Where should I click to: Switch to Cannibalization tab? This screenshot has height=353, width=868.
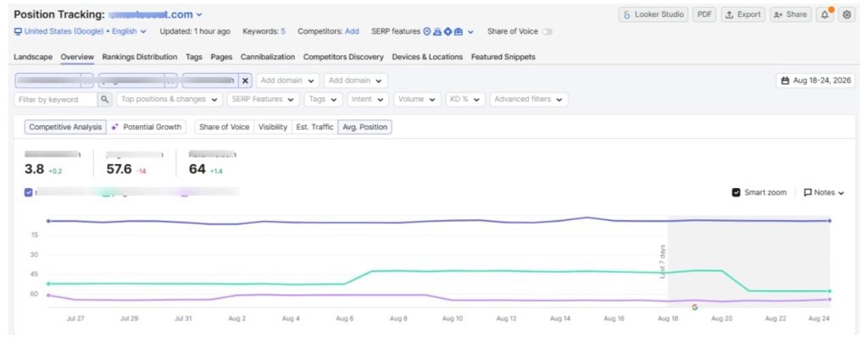(x=268, y=57)
